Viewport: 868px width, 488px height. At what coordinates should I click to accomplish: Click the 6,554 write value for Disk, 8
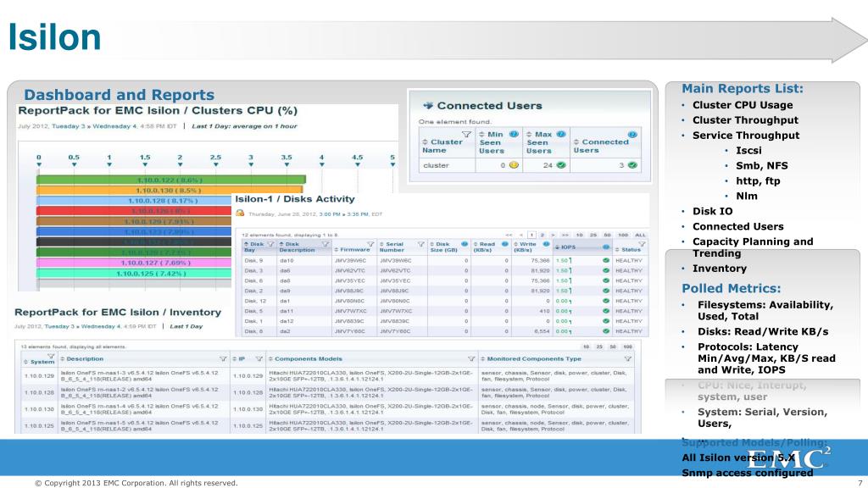(542, 331)
